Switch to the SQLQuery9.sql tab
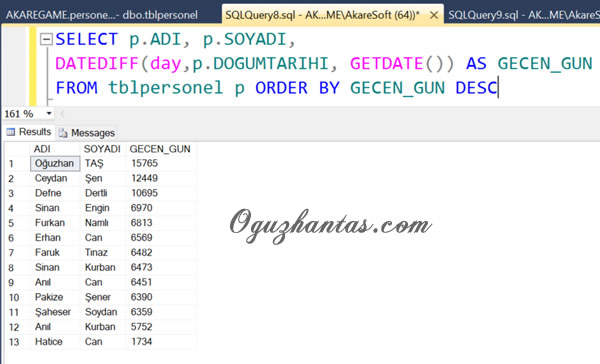The height and width of the screenshot is (364, 600). (523, 15)
